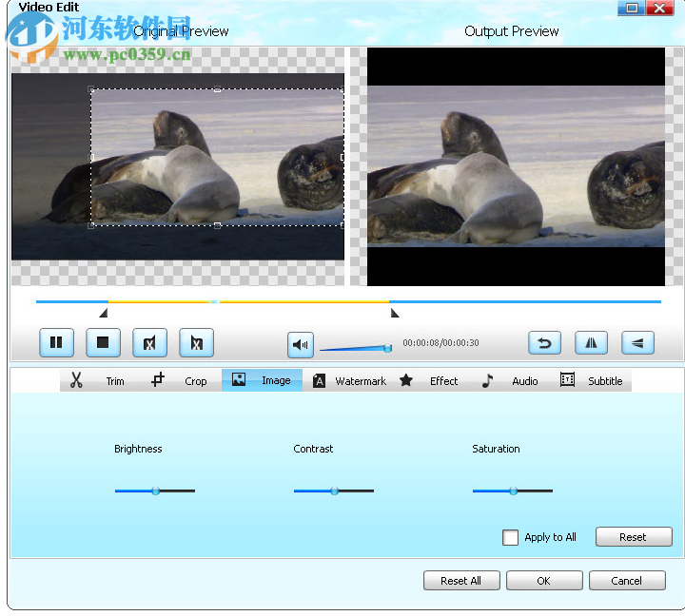Click the Subtitle film icon
Viewport: 685px width, 616px height.
(567, 379)
